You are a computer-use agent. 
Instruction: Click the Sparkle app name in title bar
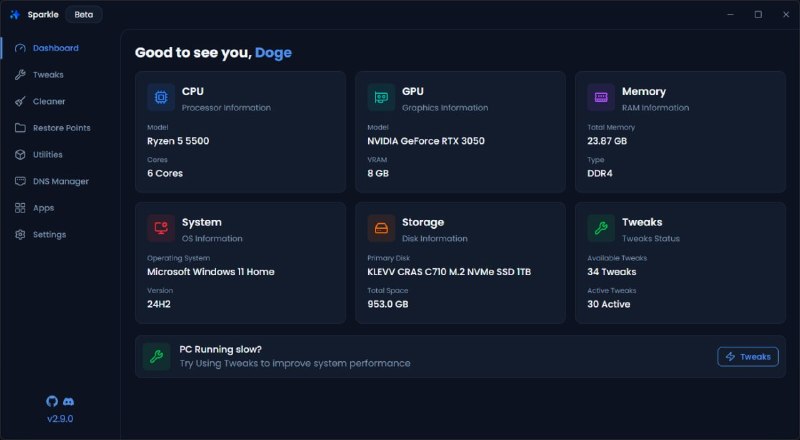click(x=43, y=14)
